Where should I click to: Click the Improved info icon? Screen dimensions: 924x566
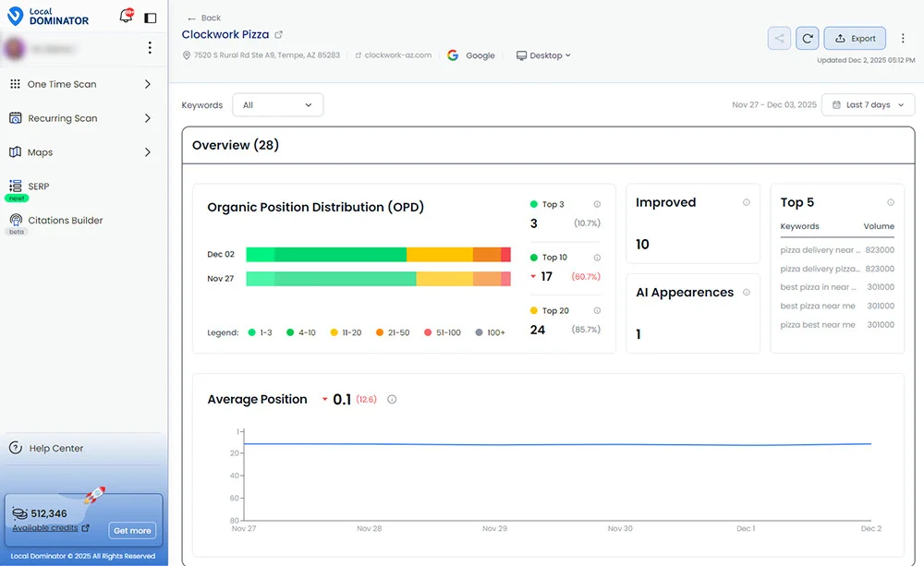coord(746,202)
